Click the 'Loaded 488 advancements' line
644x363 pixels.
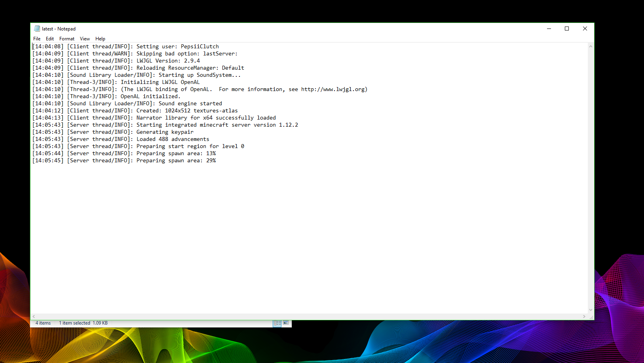point(121,139)
